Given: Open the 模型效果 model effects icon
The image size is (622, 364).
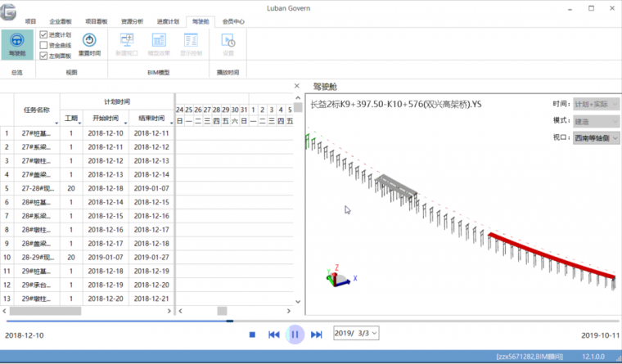Looking at the screenshot, I should [159, 43].
